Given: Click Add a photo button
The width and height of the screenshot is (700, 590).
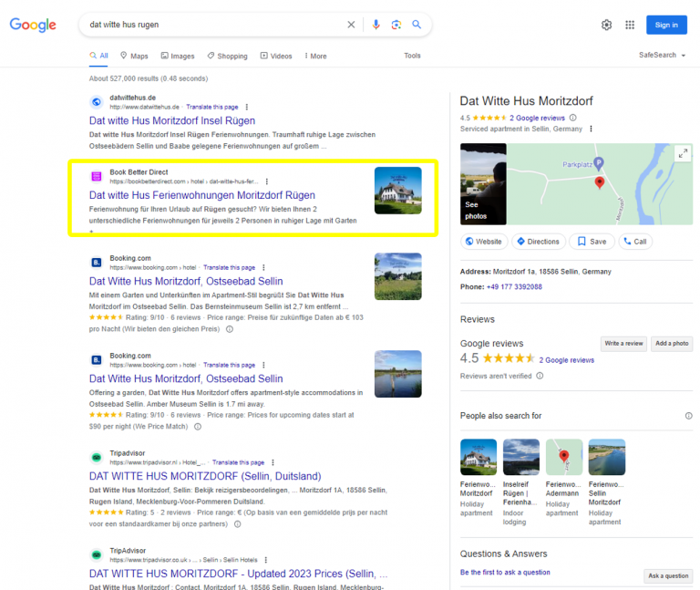Looking at the screenshot, I should point(672,344).
